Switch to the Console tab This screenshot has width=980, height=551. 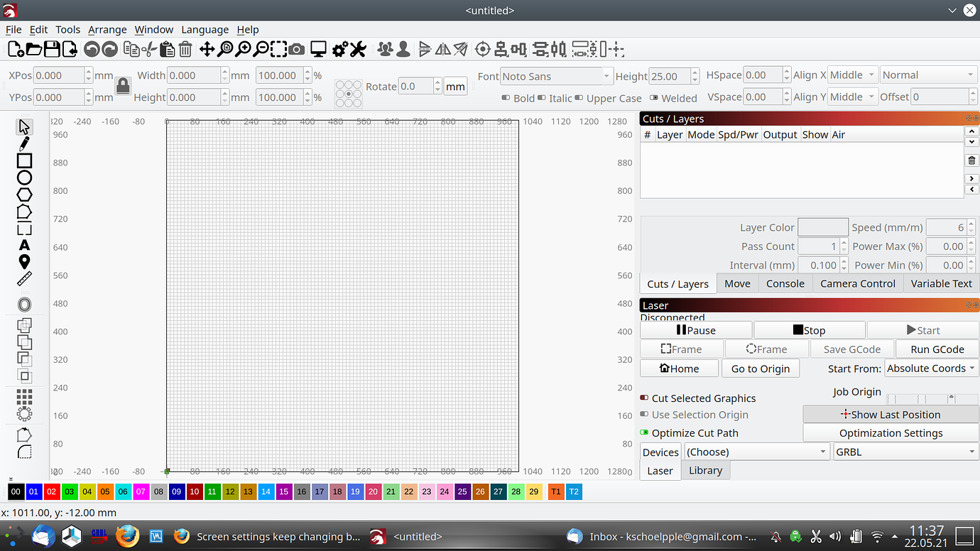(785, 283)
